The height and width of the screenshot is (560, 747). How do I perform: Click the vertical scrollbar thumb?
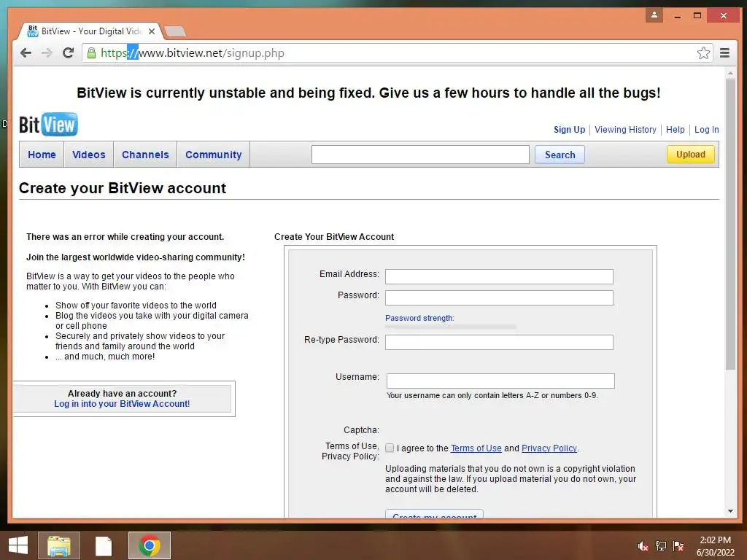730,224
